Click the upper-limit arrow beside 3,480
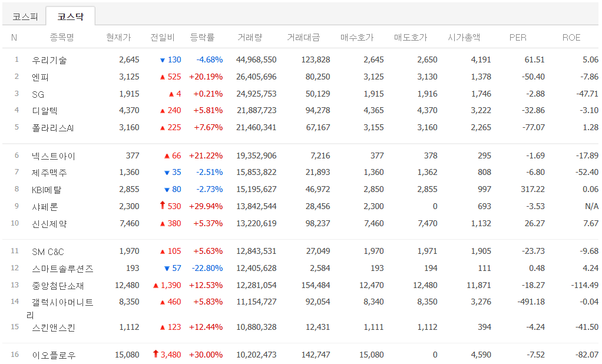This screenshot has height=364, width=602. 156,354
